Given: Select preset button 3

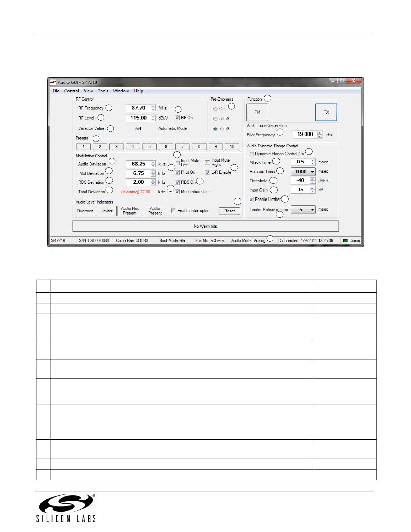Looking at the screenshot, I should (x=116, y=147).
